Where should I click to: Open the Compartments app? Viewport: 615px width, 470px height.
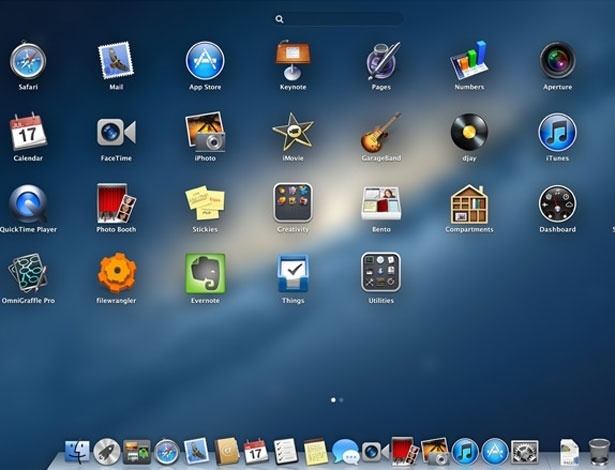(x=469, y=204)
